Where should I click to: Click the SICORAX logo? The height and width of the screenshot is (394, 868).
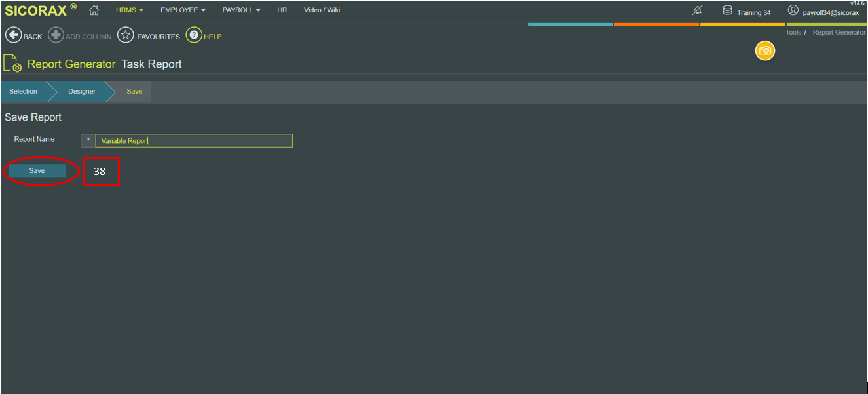(41, 10)
